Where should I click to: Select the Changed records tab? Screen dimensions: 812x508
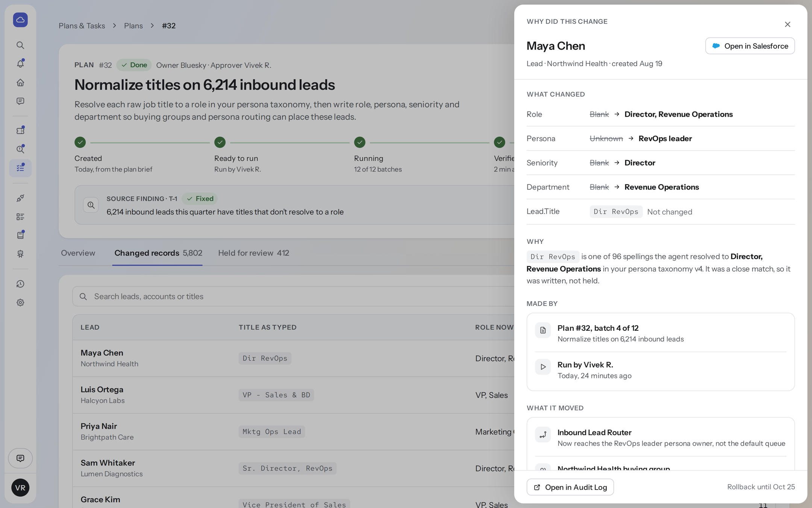(x=158, y=253)
